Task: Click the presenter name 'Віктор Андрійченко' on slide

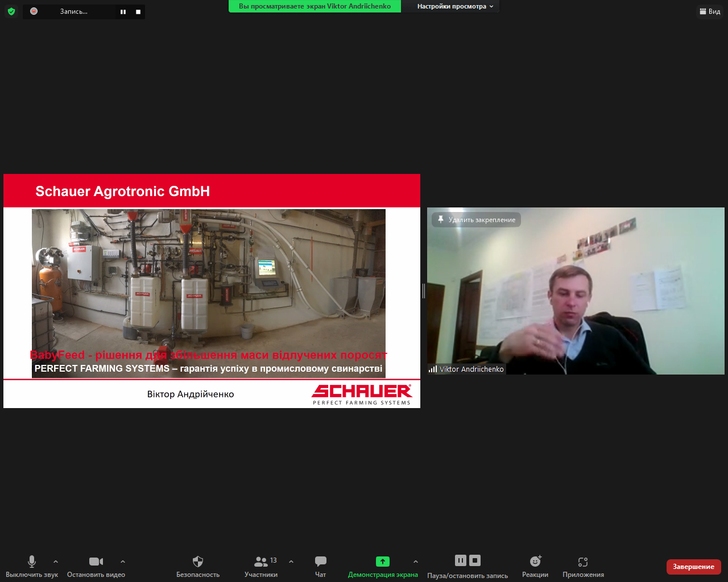Action: pyautogui.click(x=191, y=394)
